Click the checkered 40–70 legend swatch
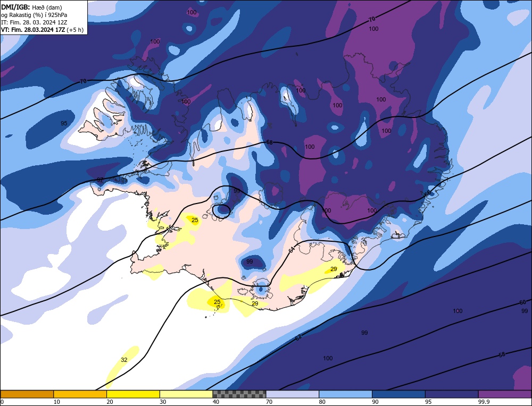Screen dimensions: 532x406 point(239,394)
